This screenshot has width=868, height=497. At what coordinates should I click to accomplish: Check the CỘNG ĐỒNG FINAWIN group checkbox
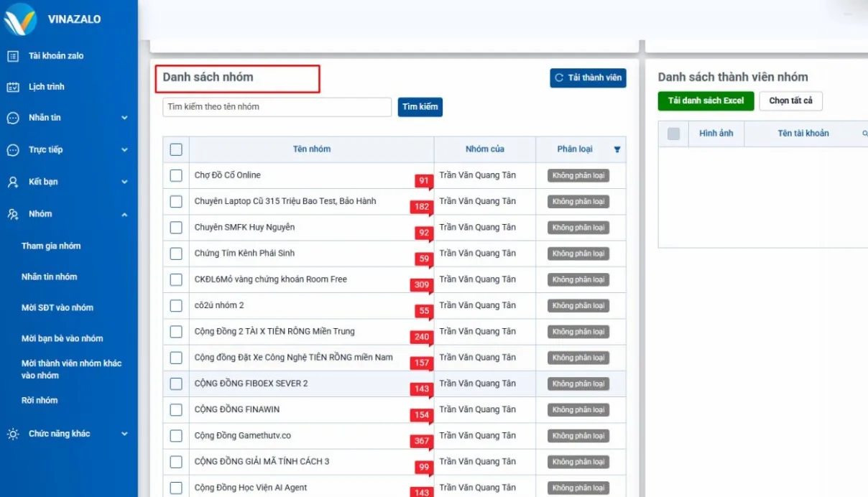(176, 409)
